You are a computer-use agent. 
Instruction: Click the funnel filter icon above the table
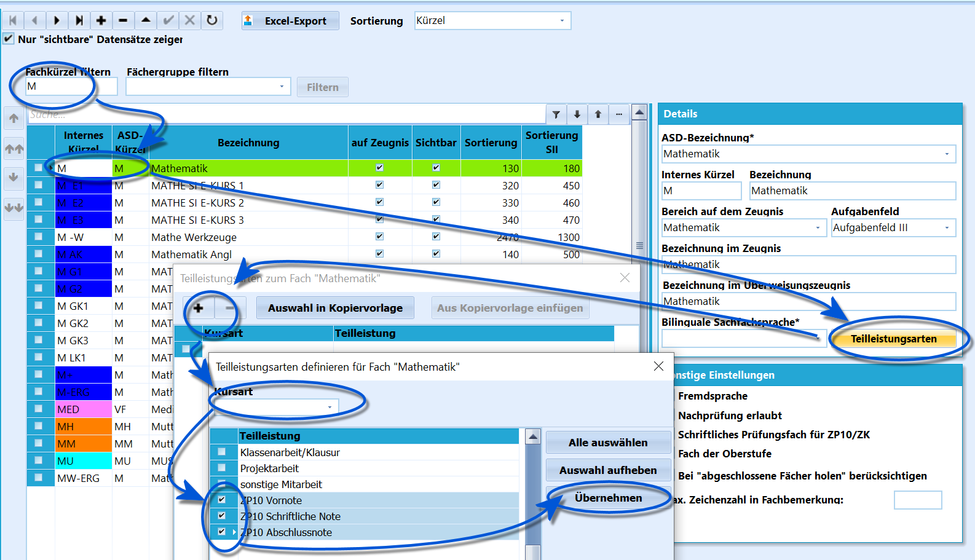[x=556, y=114]
